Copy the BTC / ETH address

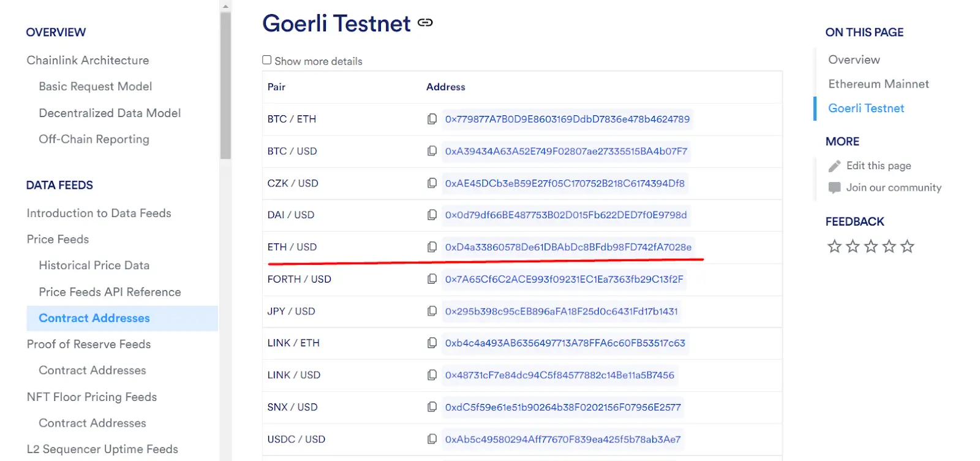tap(432, 119)
